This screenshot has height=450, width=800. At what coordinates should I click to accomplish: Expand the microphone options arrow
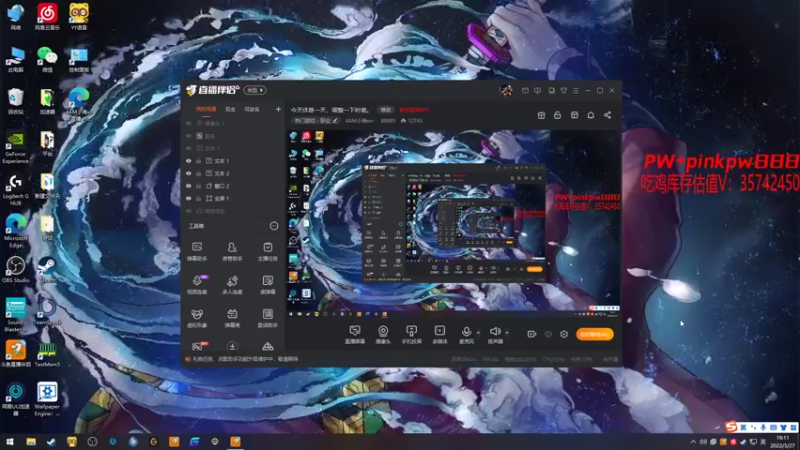coord(478,333)
